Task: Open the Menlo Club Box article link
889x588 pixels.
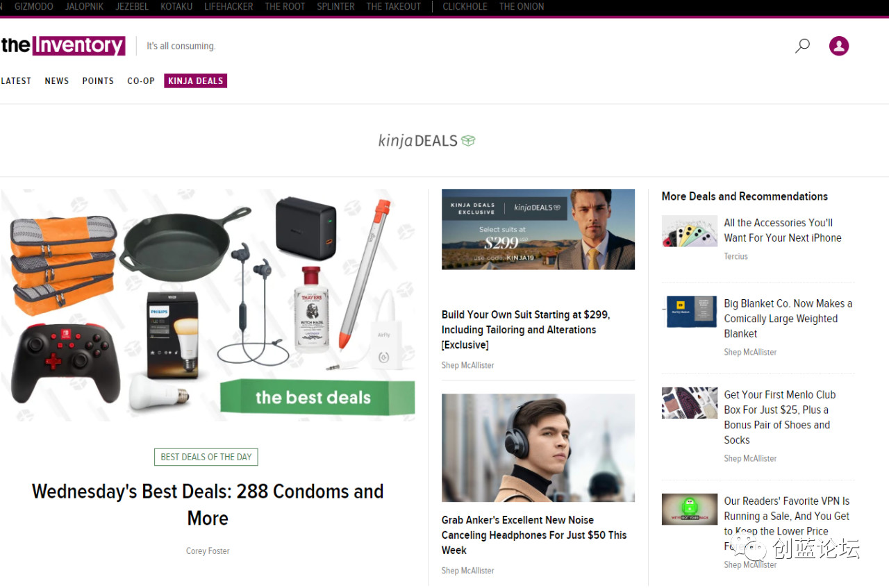Action: click(779, 417)
